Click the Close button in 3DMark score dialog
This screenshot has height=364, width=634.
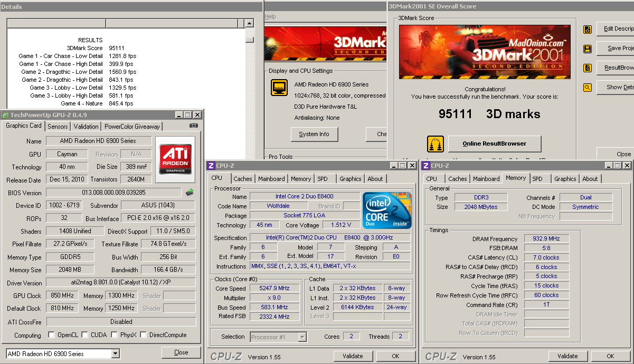[616, 154]
